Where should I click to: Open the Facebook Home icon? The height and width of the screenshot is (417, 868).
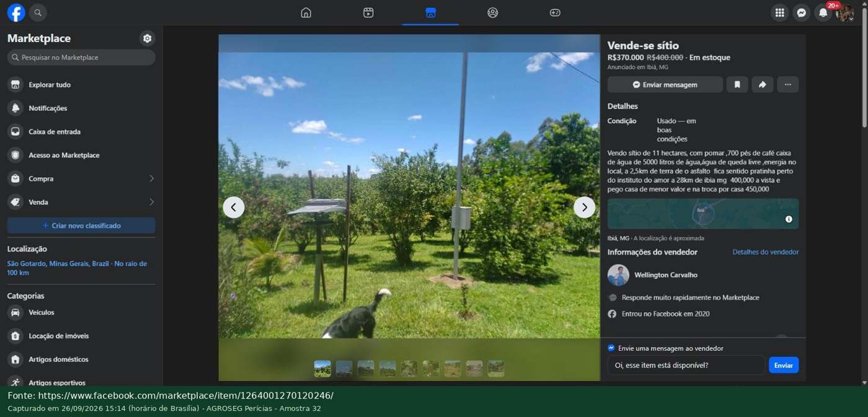[306, 12]
